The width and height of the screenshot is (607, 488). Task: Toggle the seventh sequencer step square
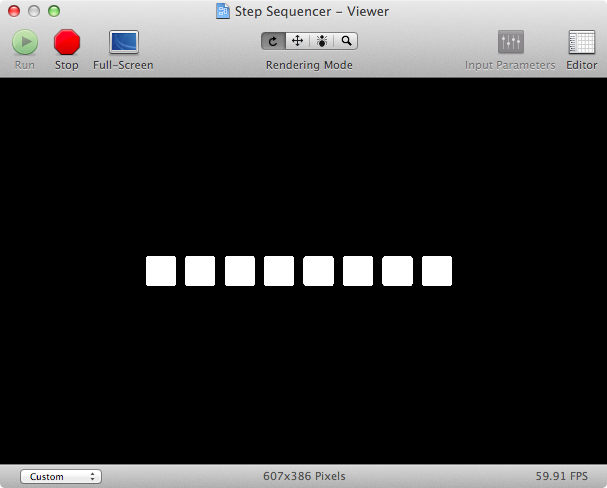398,271
